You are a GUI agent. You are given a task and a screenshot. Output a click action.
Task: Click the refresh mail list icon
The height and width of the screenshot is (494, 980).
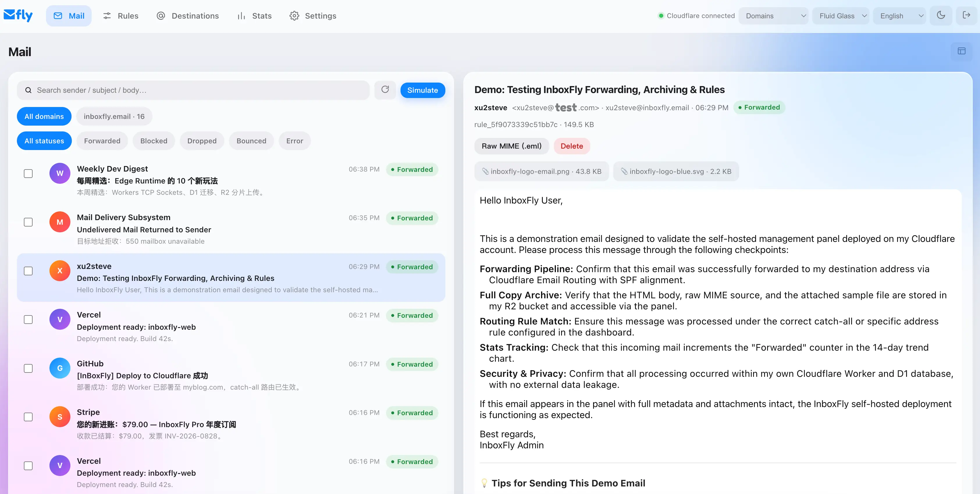click(x=385, y=90)
